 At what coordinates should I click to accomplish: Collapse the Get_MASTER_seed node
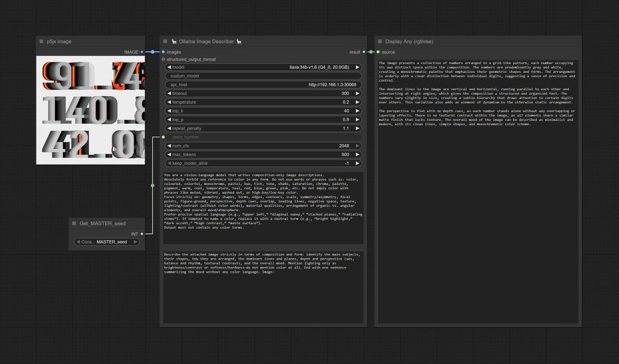[74, 224]
